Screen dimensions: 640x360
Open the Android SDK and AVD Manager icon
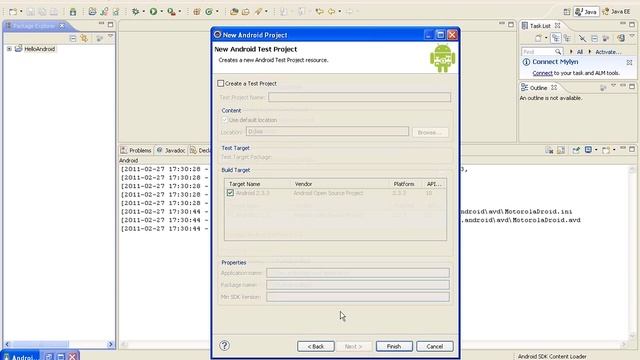pos(73,12)
